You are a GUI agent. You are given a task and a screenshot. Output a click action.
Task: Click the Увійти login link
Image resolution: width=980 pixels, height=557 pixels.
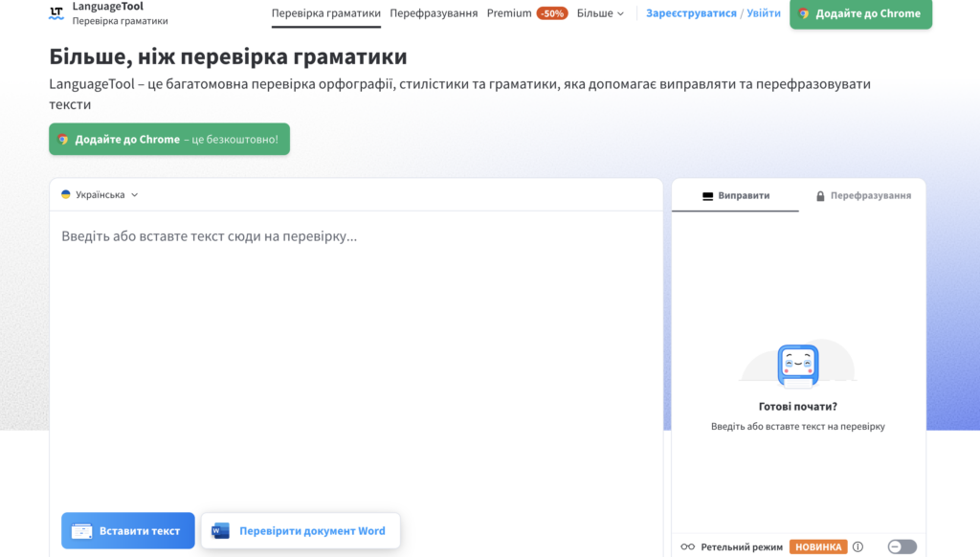[764, 13]
